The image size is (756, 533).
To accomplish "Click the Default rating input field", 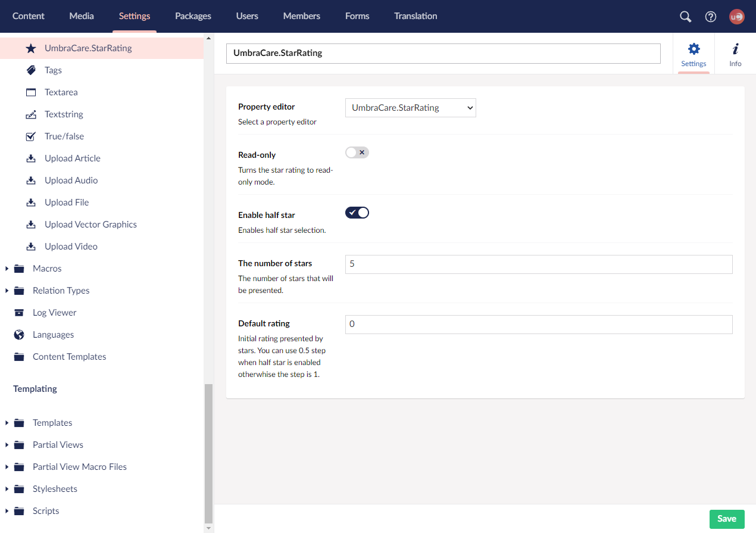I will pyautogui.click(x=539, y=324).
